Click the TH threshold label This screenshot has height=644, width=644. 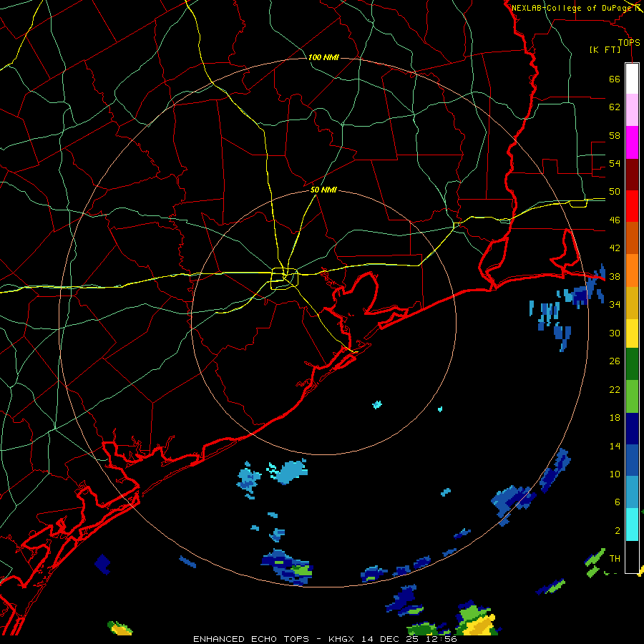tap(615, 559)
